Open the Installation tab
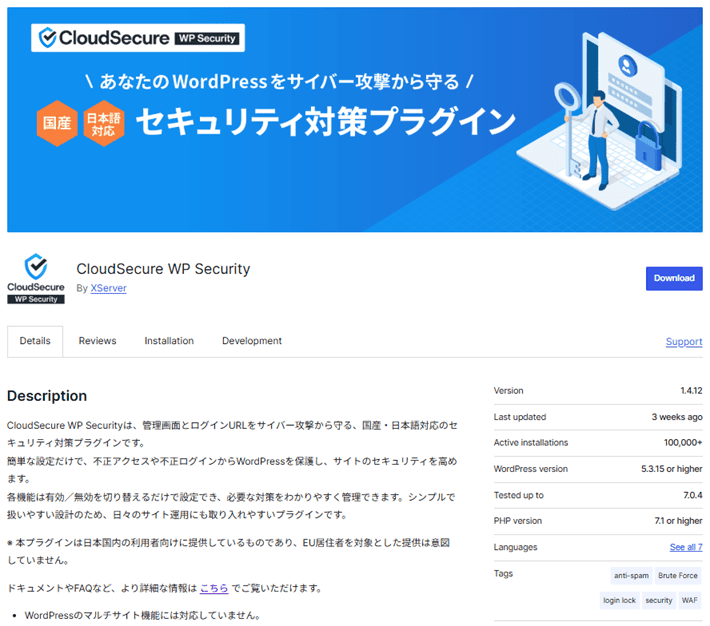This screenshot has height=626, width=710. [169, 341]
